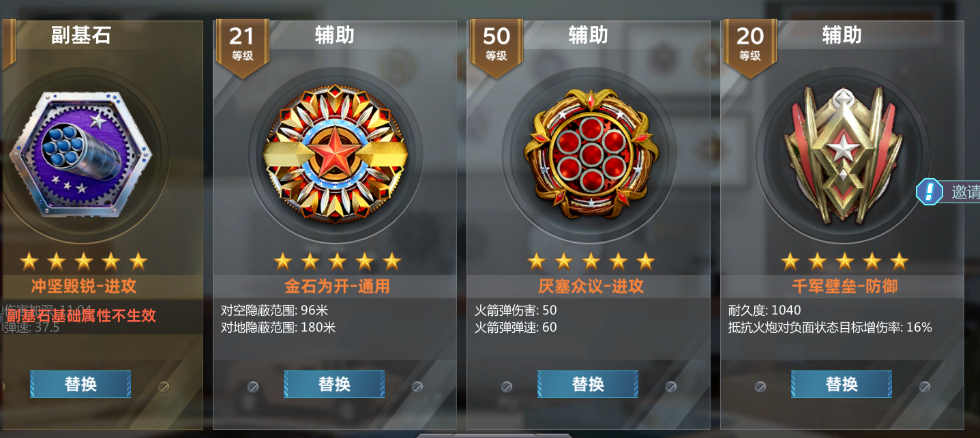Click the 金石为开-通用 name label
Screen dimensions: 980x438
pyautogui.click(x=337, y=286)
